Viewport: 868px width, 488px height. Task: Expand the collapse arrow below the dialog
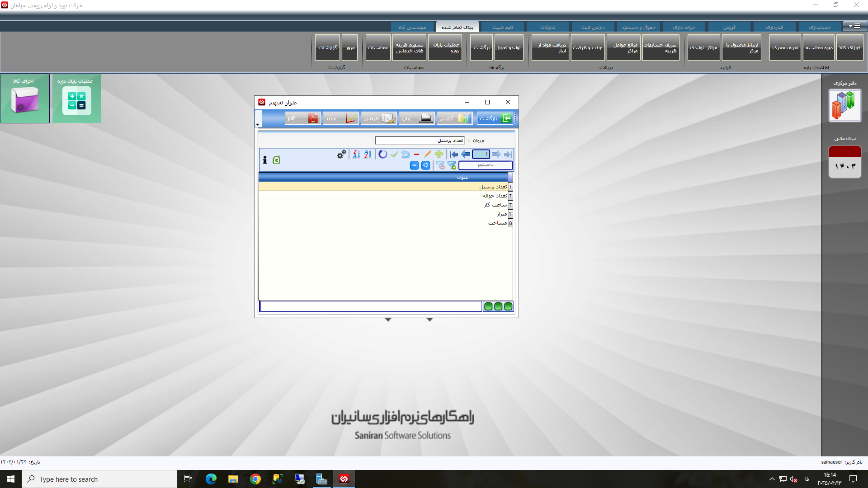point(387,319)
